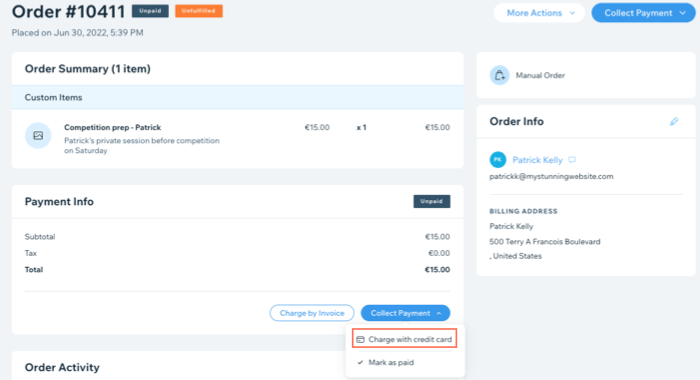700x380 pixels.
Task: Click the Unpaid badge next to order number
Action: (150, 11)
